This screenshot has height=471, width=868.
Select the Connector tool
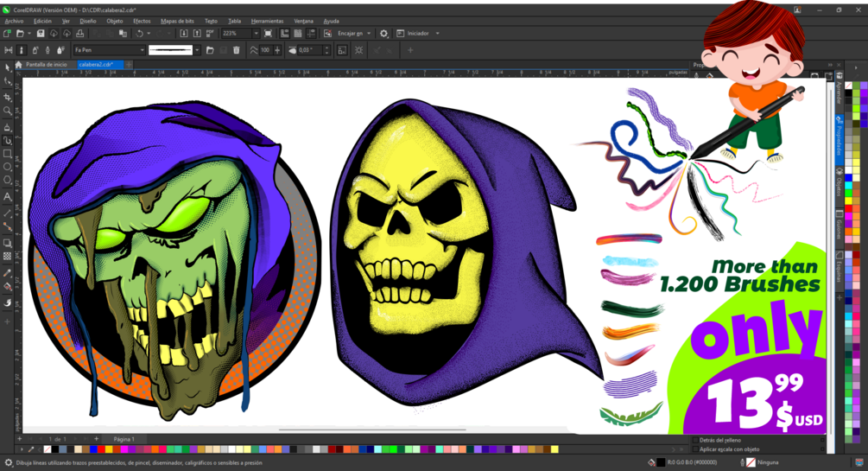pyautogui.click(x=7, y=226)
